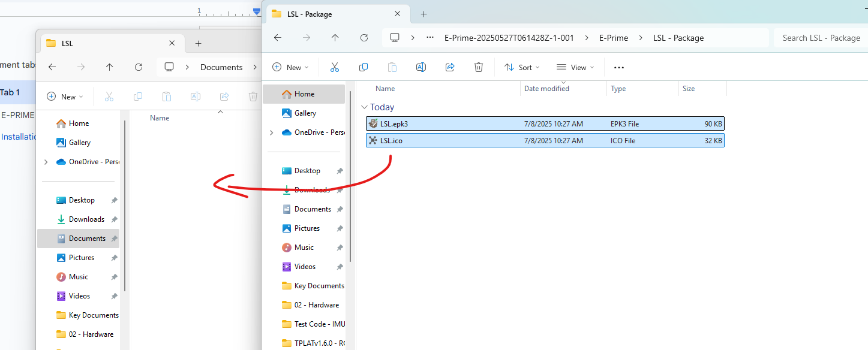Close the LSL tab

[172, 43]
